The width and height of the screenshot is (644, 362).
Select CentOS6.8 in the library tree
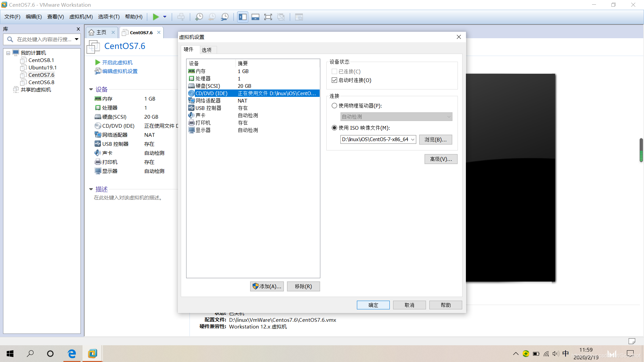[41, 82]
